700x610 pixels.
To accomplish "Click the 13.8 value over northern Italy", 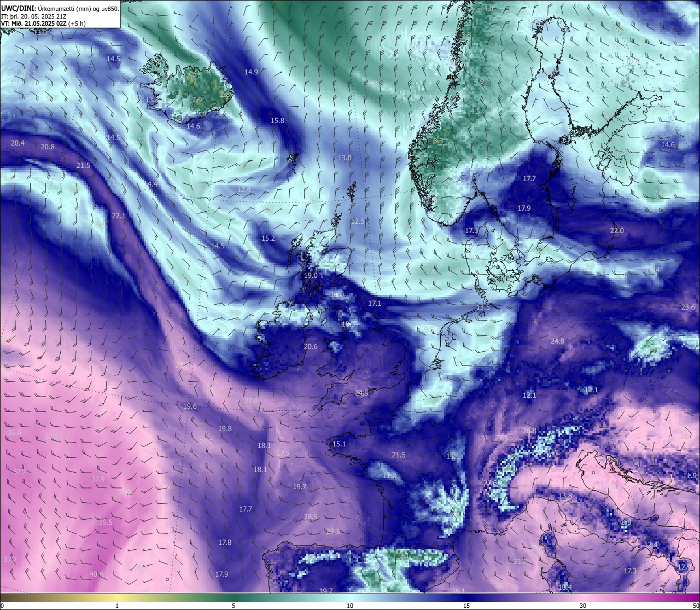I will pyautogui.click(x=565, y=496).
